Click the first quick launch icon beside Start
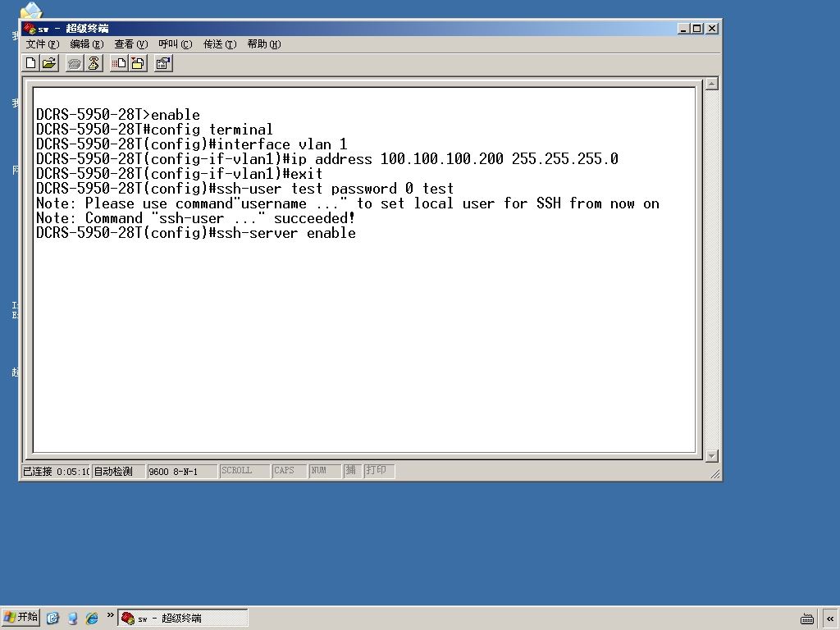This screenshot has width=840, height=630. click(52, 619)
